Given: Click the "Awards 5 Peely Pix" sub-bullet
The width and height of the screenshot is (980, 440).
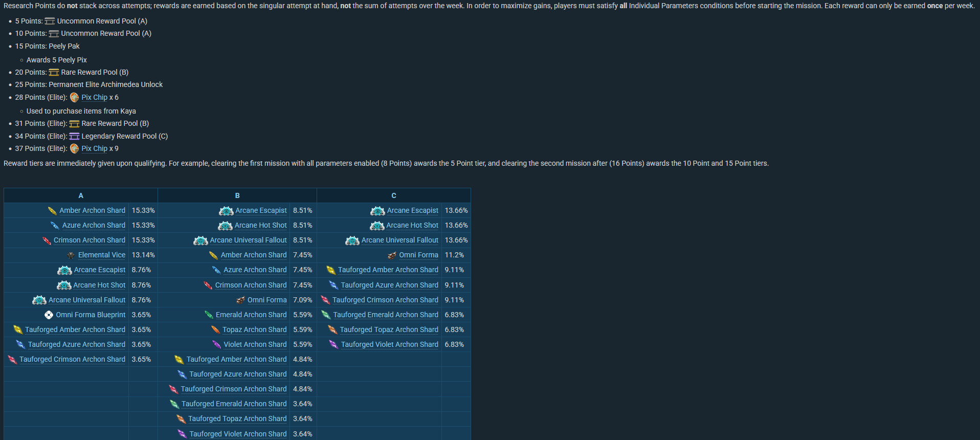Looking at the screenshot, I should pyautogui.click(x=57, y=60).
